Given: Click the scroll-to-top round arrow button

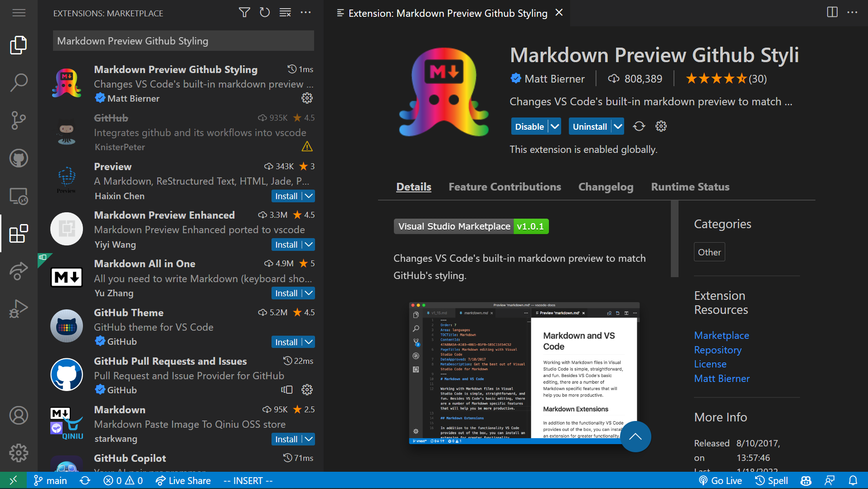Looking at the screenshot, I should click(x=635, y=436).
